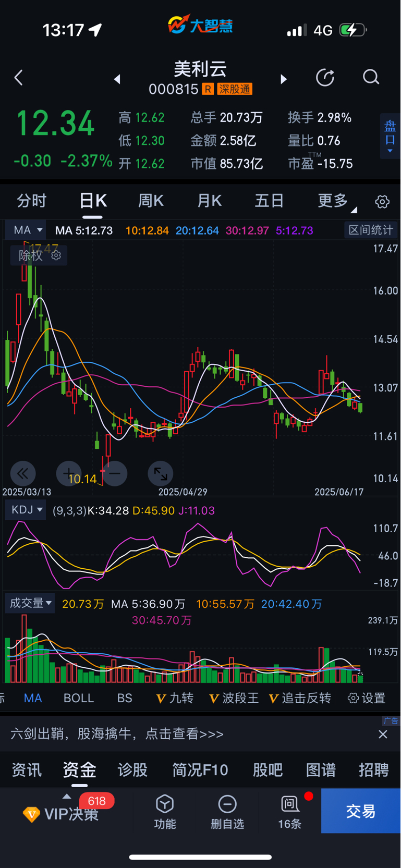Open the 招聘 tab
The image size is (401, 868).
374,770
